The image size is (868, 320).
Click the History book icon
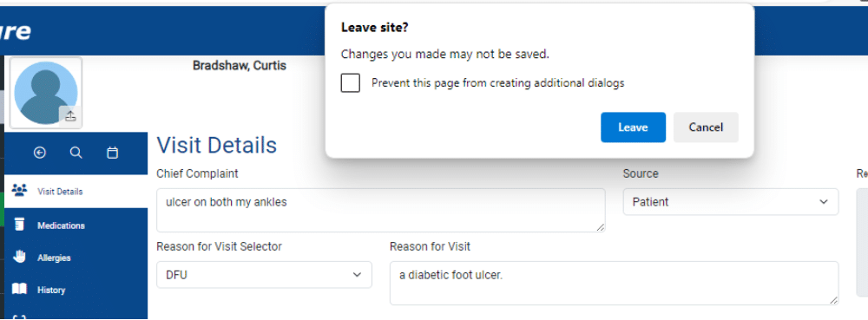pyautogui.click(x=19, y=289)
